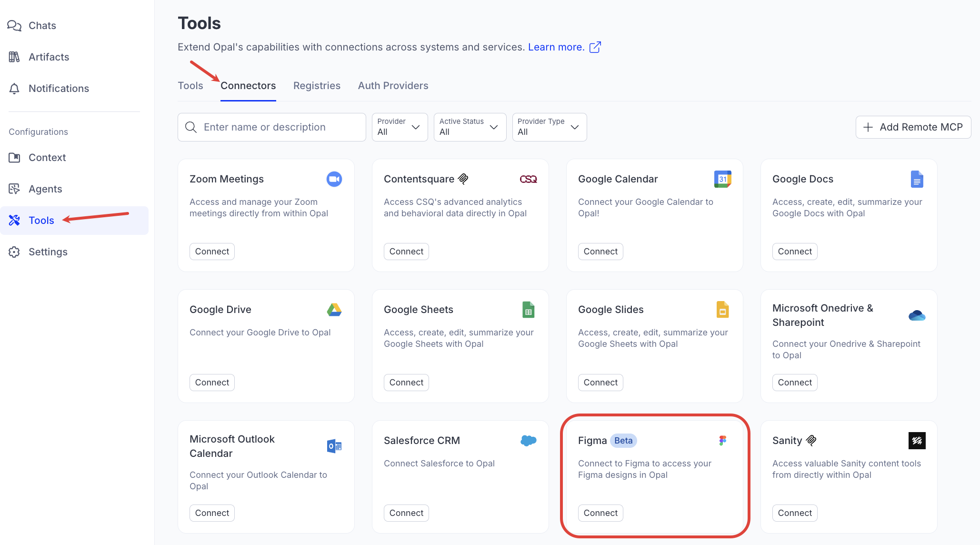Viewport: 980px width, 545px height.
Task: Connect Google Drive
Action: (x=212, y=383)
